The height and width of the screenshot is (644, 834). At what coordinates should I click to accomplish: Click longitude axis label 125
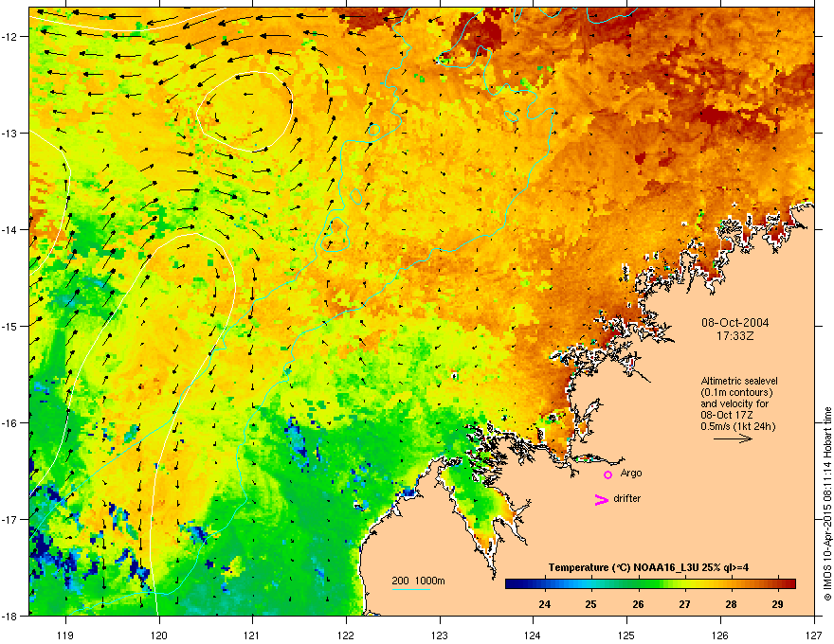tap(626, 635)
